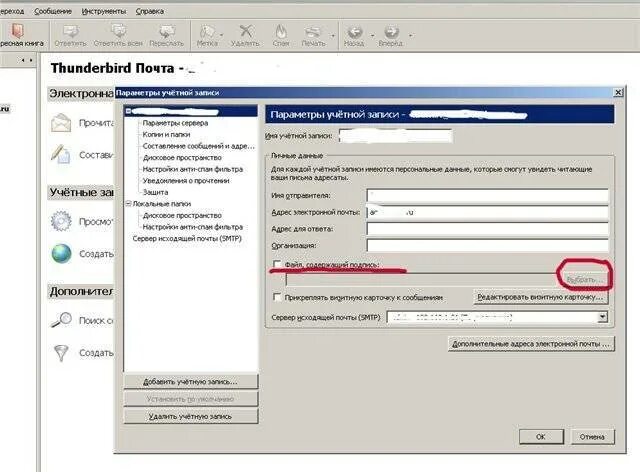The image size is (640, 472).
Task: Click the Установить по умолчанию button
Action: click(x=191, y=399)
